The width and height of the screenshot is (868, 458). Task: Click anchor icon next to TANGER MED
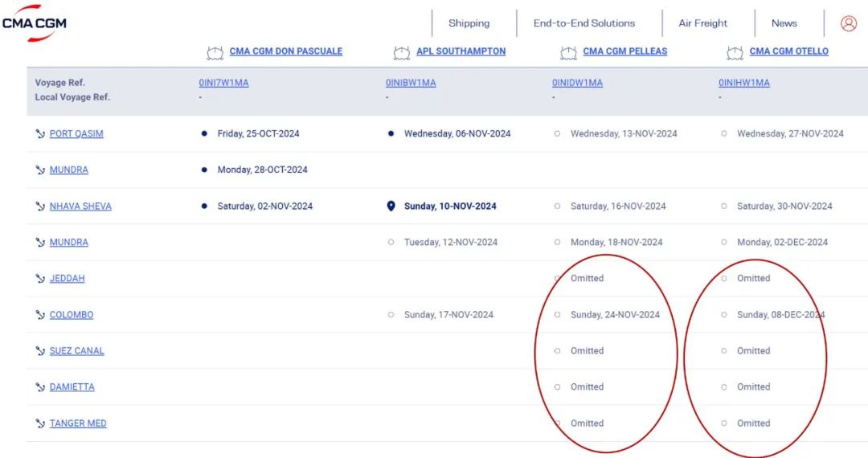coord(40,423)
